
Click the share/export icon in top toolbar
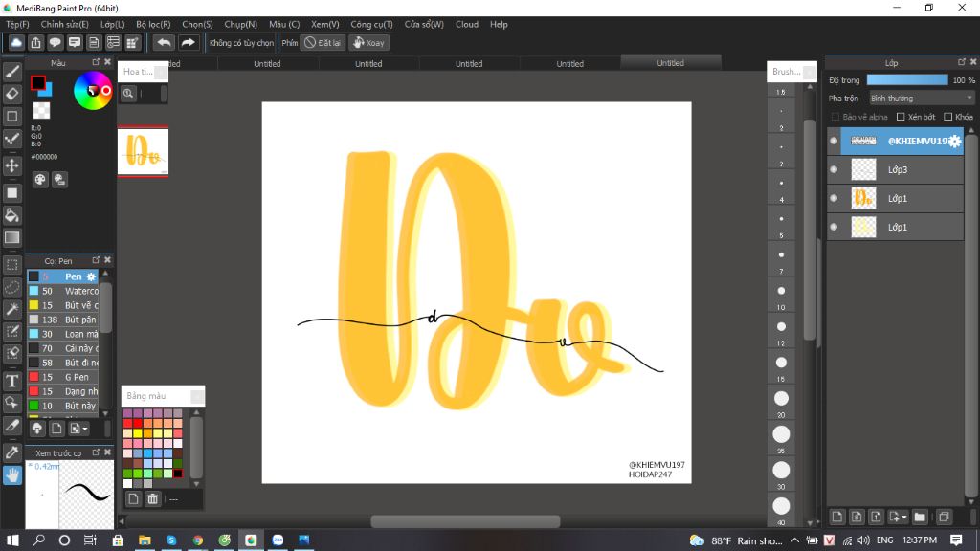click(x=35, y=42)
